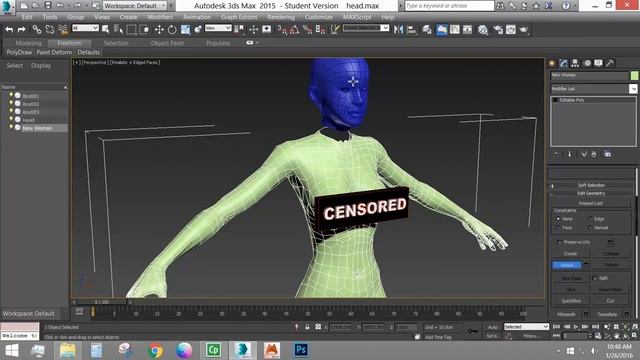Toggle the Angle Snap icon
The image size is (640, 360).
(x=295, y=29)
